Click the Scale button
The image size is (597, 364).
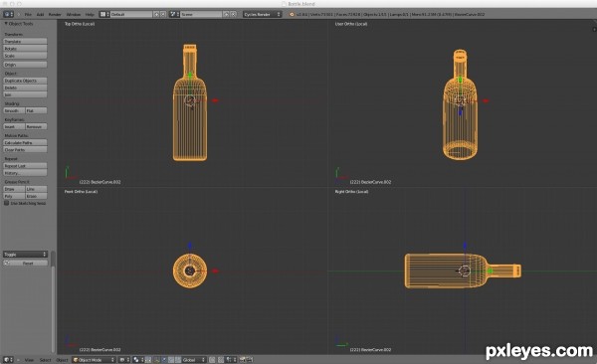[25, 56]
